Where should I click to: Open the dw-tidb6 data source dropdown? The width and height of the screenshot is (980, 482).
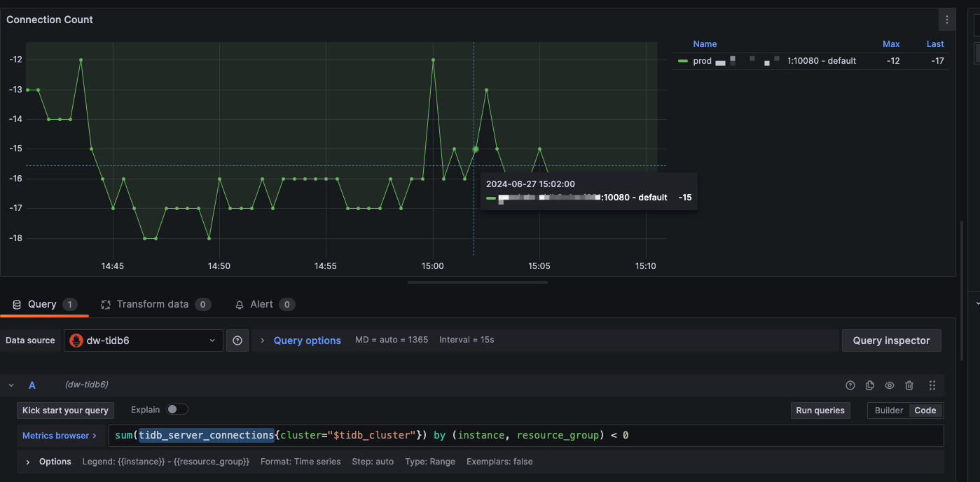pyautogui.click(x=144, y=340)
